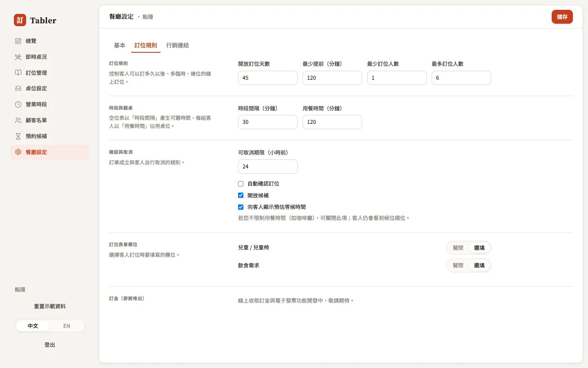Viewport: 588px width, 368px height.
Task: Click the 即時桌況 utensils icon
Action: point(18,57)
